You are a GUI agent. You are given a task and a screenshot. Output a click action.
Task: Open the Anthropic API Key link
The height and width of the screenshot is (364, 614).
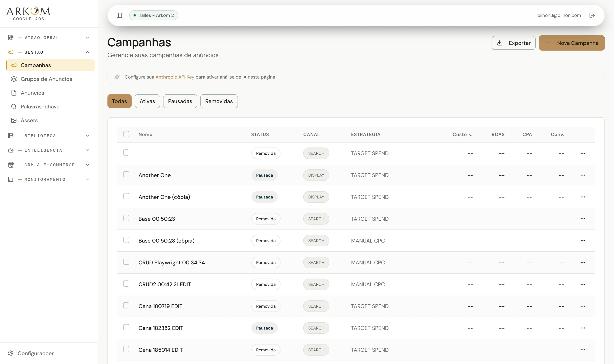tap(175, 77)
